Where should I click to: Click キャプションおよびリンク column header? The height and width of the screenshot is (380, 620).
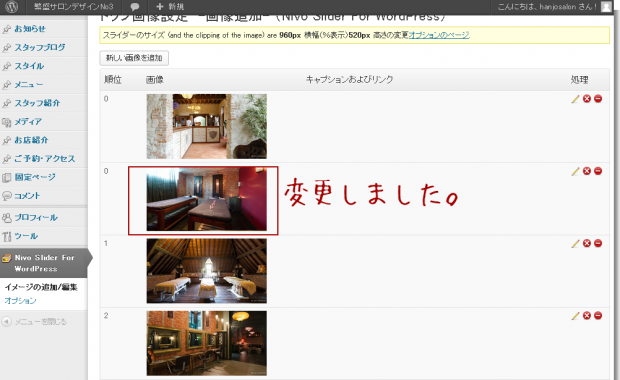[350, 79]
